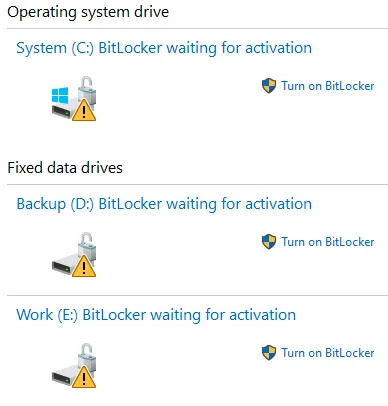Collapse the Work (E:) BitLocker section heading
The height and width of the screenshot is (406, 388).
[156, 315]
